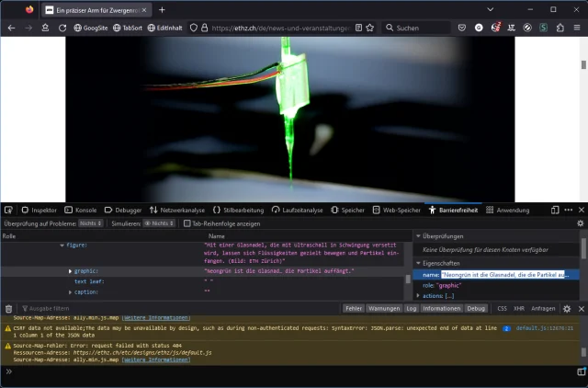Expand the graphic tree node
This screenshot has width=588, height=388.
(x=70, y=271)
